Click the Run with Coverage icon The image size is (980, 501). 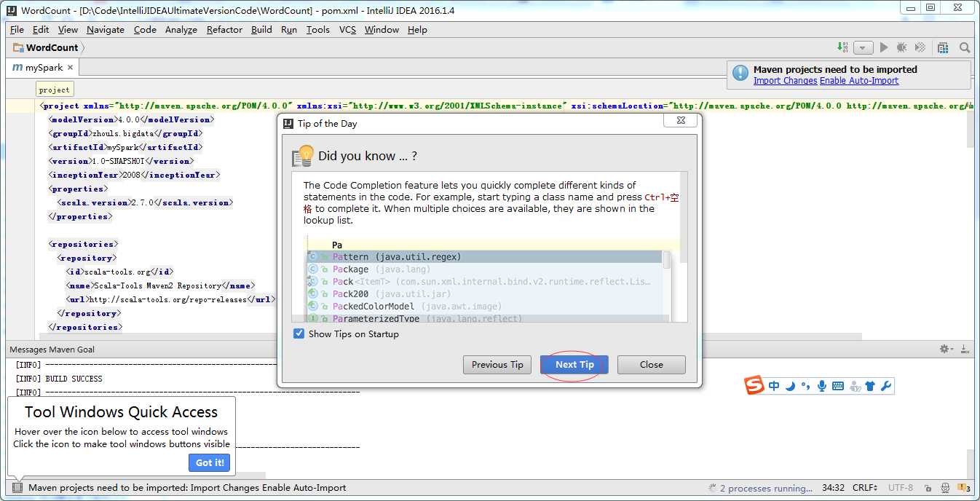click(x=920, y=47)
